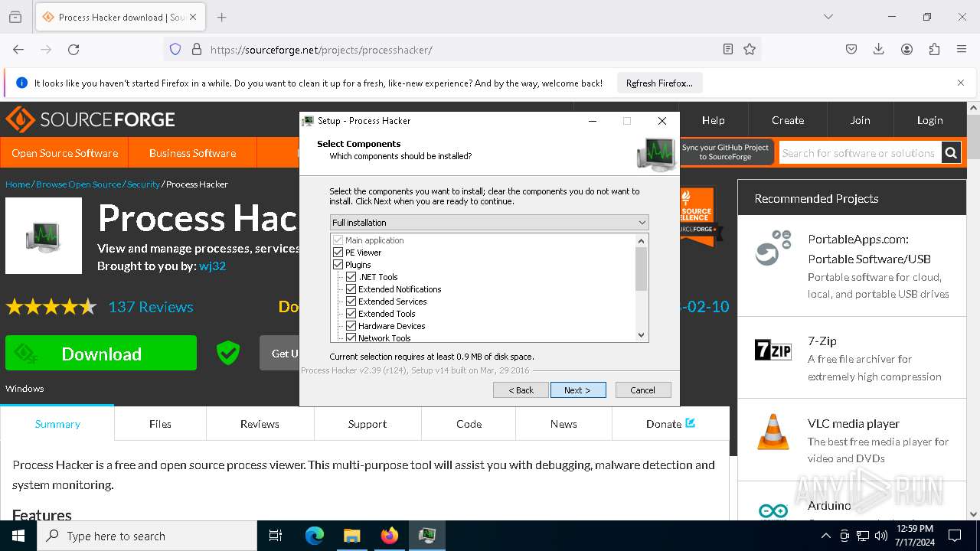The image size is (980, 551).
Task: Click the SourceForge search magnifier button
Action: point(951,153)
